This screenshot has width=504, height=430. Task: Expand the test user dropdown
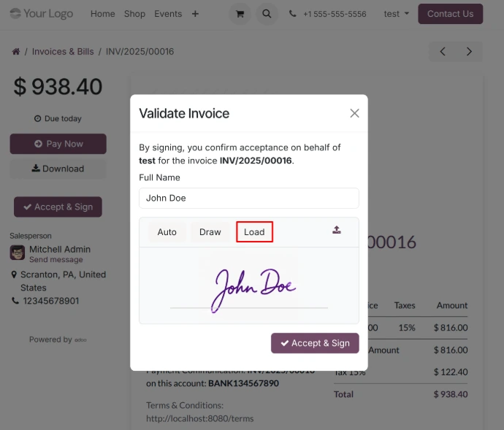pyautogui.click(x=396, y=14)
